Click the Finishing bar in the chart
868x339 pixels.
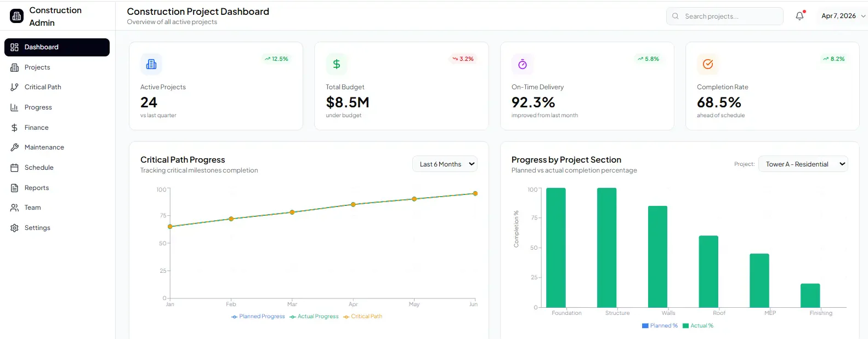point(810,295)
